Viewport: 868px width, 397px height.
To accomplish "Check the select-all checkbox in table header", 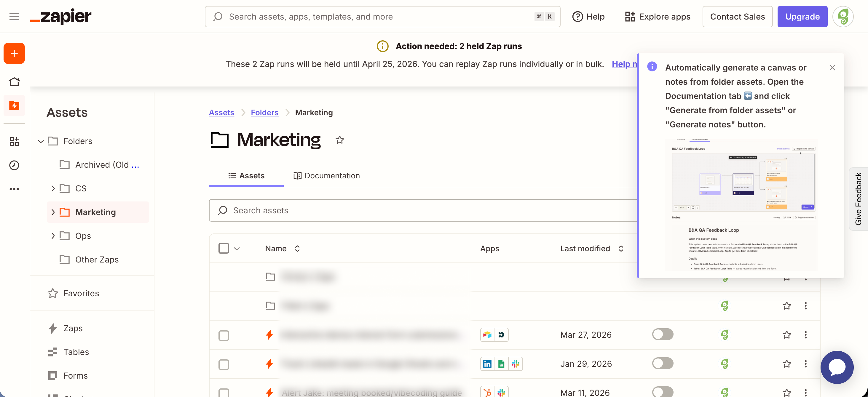I will click(x=224, y=248).
